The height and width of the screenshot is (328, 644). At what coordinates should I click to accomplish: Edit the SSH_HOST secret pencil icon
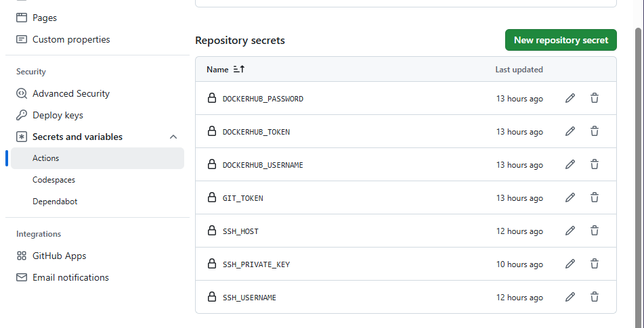click(570, 231)
